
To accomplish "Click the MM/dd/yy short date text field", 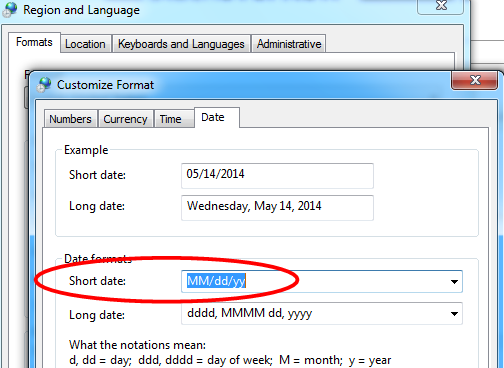I will click(x=322, y=281).
